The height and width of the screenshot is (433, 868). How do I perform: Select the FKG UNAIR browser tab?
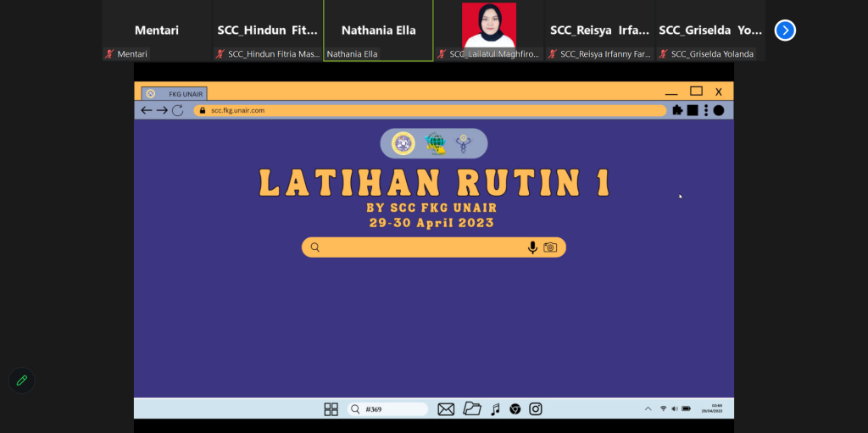[174, 93]
